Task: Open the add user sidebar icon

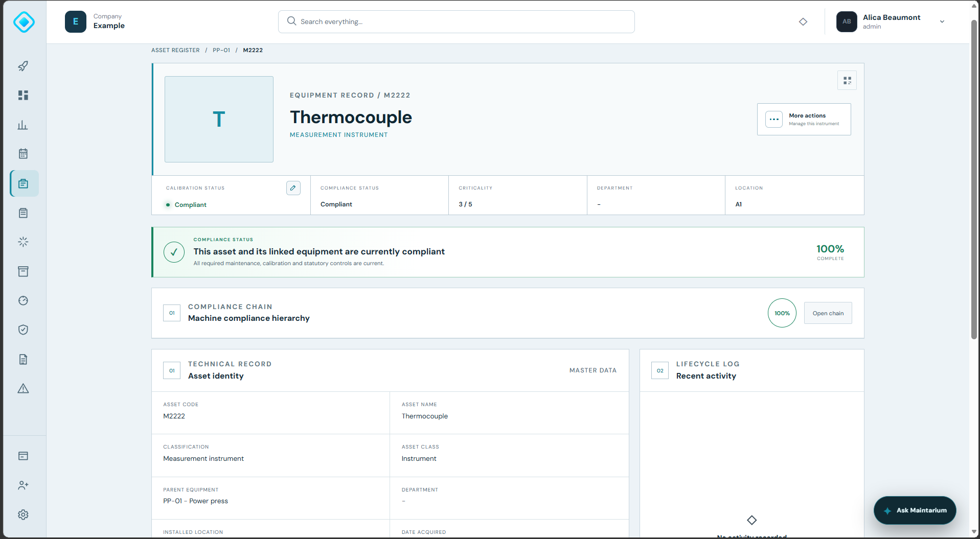Action: tap(23, 485)
